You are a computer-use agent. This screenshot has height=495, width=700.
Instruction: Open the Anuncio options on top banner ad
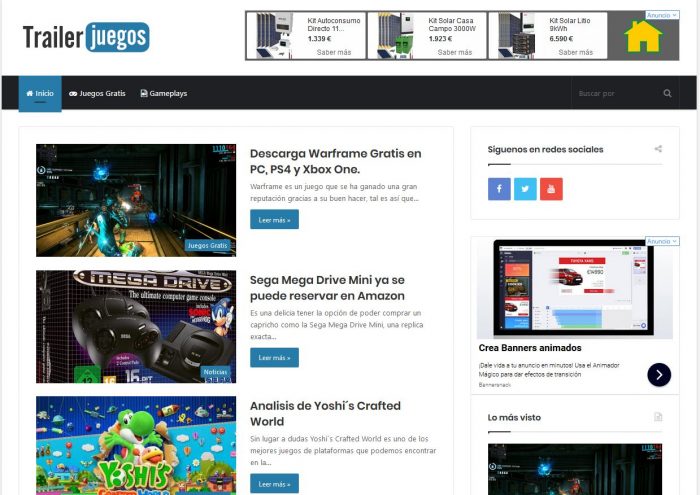662,16
